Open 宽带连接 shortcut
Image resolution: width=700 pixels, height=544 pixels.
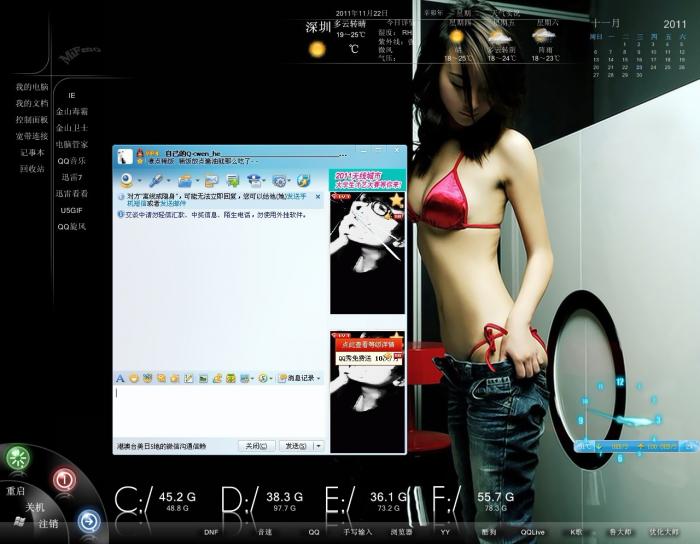(32, 136)
